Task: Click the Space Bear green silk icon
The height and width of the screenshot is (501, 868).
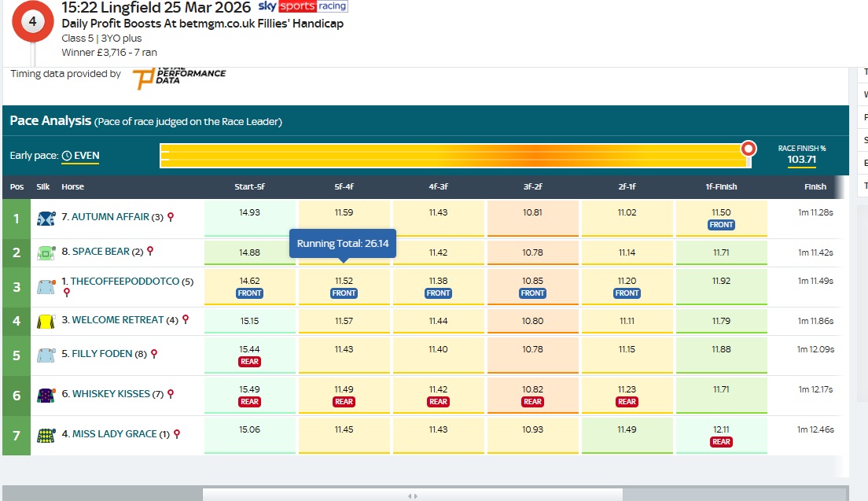Action: pyautogui.click(x=45, y=253)
